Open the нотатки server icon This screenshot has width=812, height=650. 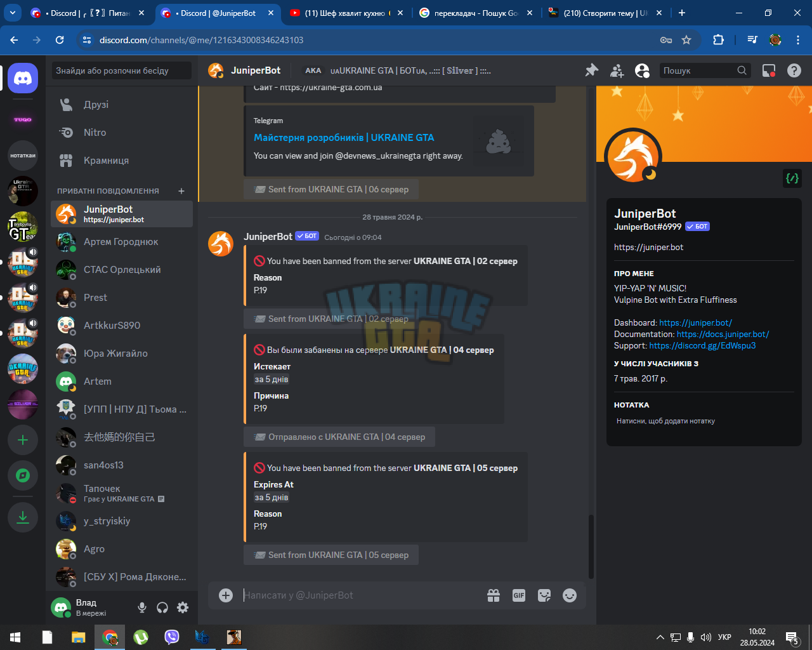click(x=23, y=156)
